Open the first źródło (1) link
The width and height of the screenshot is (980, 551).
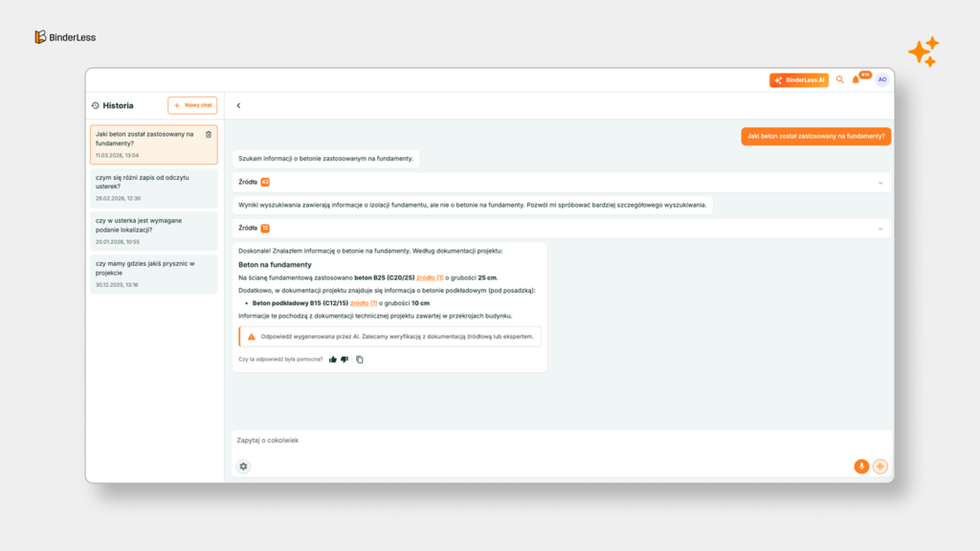click(x=430, y=277)
